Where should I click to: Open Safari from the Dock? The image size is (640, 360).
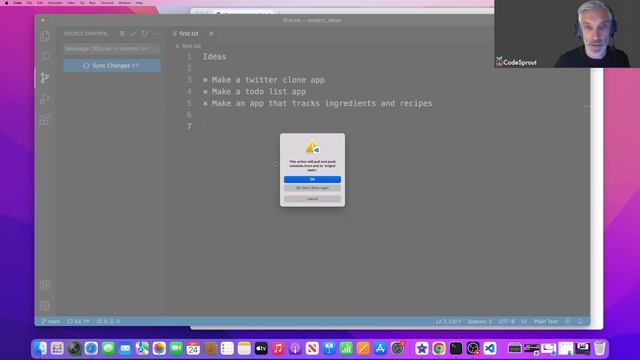pos(91,348)
